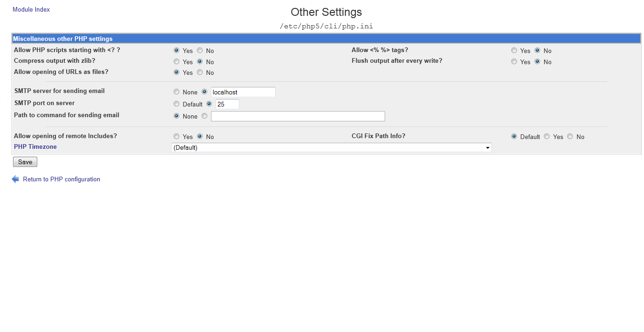
Task: Click Allow opening of remote Includes? label
Action: point(66,136)
